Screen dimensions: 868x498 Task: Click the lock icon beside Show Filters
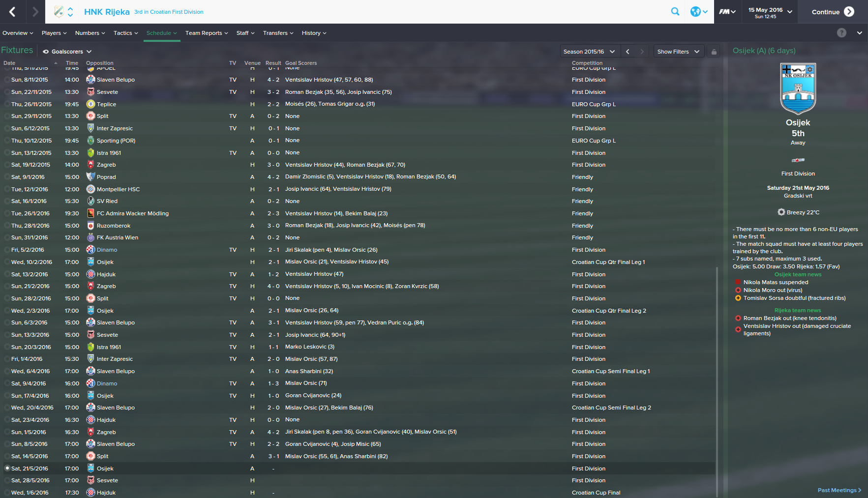(x=714, y=52)
